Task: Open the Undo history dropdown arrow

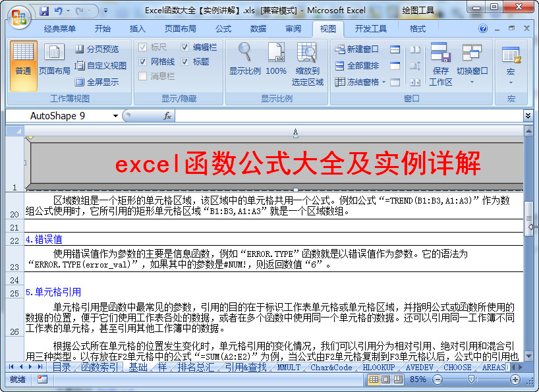Action: (x=68, y=11)
